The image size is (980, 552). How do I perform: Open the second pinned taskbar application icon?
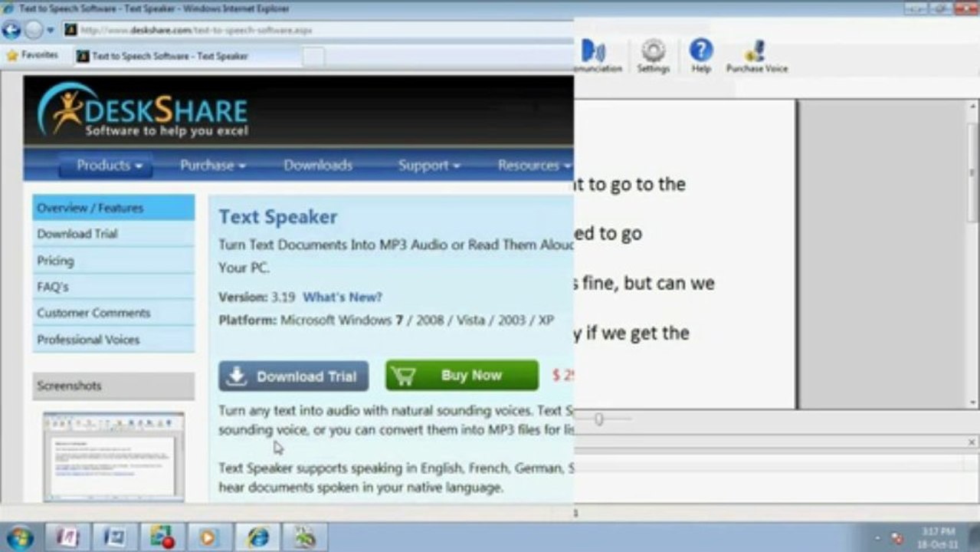click(114, 537)
